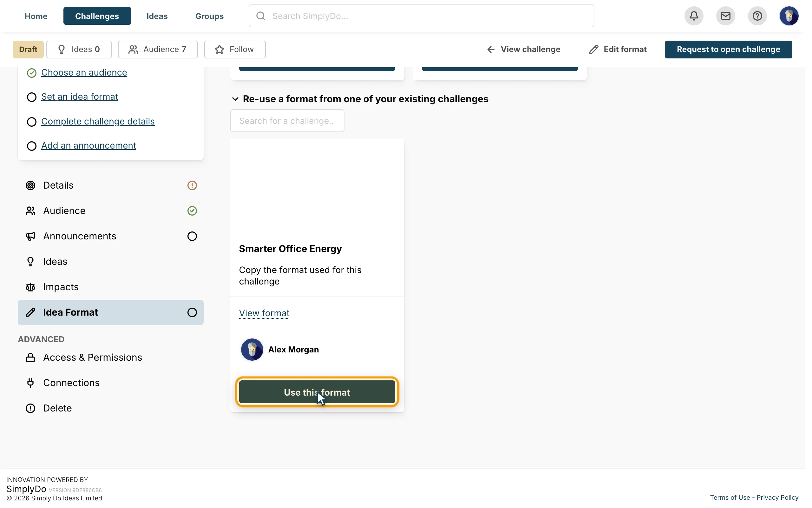Click the green check beside Choose an audience
Screen dimensions: 812x508
click(x=31, y=73)
